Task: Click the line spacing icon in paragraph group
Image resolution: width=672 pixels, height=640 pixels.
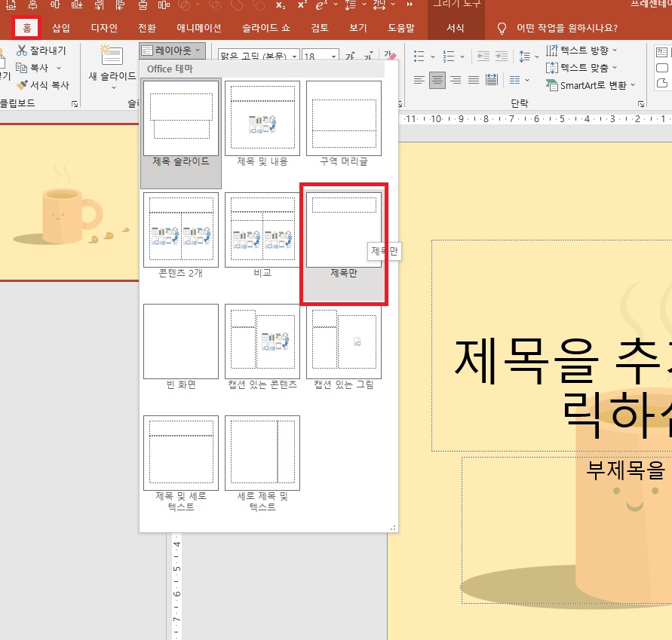Action: click(x=525, y=56)
